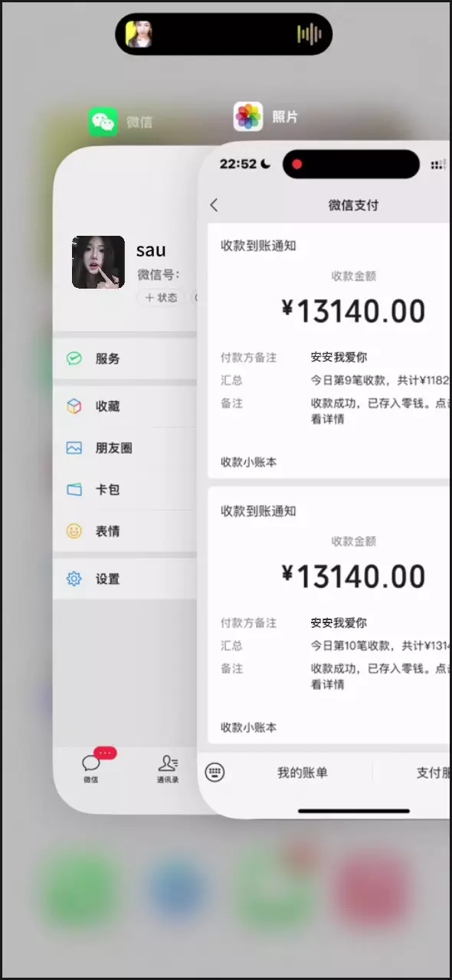Toggle the keyboard icon in bottom bar
The height and width of the screenshot is (980, 452).
(215, 773)
